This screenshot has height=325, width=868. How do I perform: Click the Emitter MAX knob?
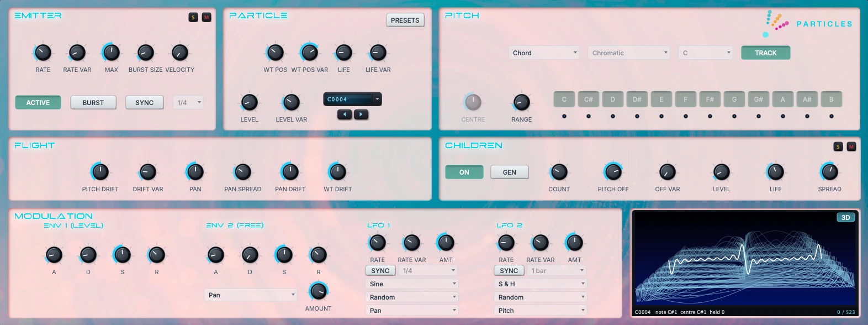(112, 53)
